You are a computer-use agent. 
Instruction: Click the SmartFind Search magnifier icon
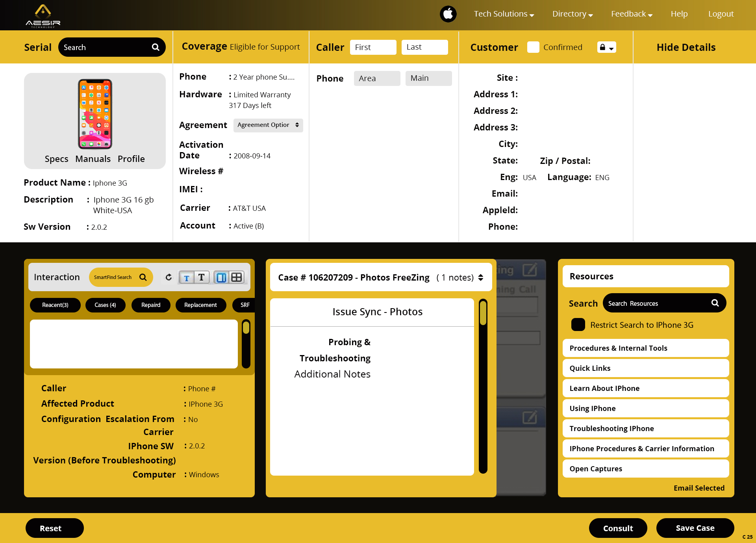point(143,277)
